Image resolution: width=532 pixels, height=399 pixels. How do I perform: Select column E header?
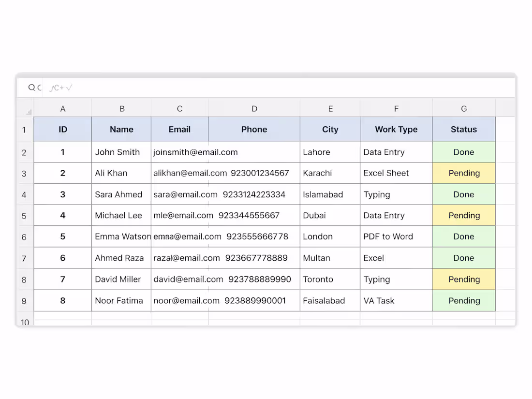tap(330, 108)
